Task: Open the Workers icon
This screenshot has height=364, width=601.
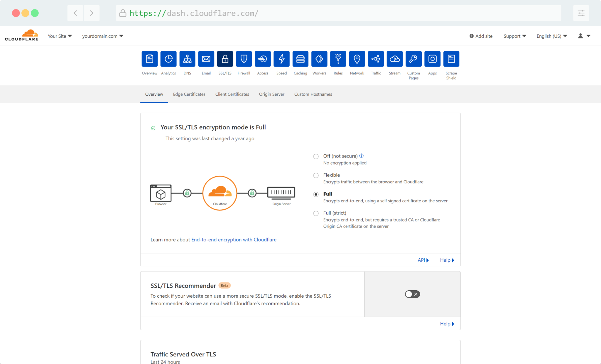Action: pyautogui.click(x=319, y=59)
